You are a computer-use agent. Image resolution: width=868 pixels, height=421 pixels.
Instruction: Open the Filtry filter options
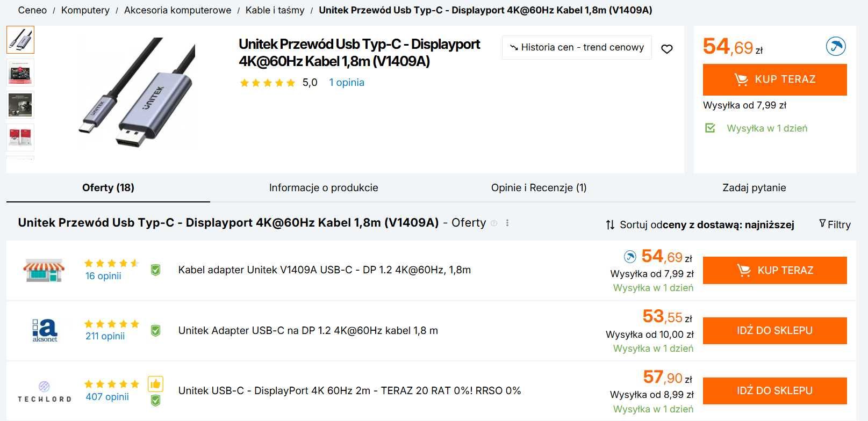(835, 224)
